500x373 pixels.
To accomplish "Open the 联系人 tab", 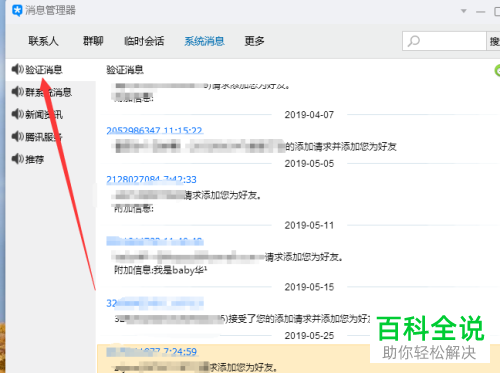I will tap(43, 41).
